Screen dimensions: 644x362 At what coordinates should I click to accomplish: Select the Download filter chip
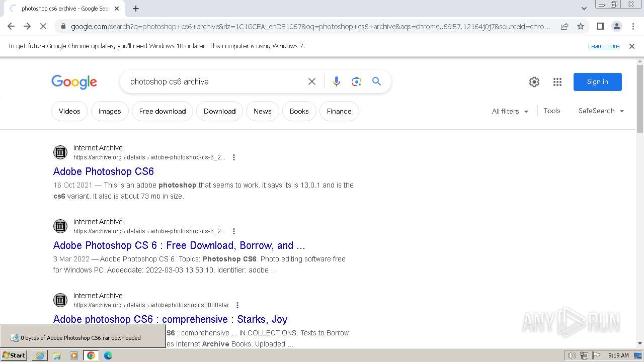pyautogui.click(x=220, y=111)
